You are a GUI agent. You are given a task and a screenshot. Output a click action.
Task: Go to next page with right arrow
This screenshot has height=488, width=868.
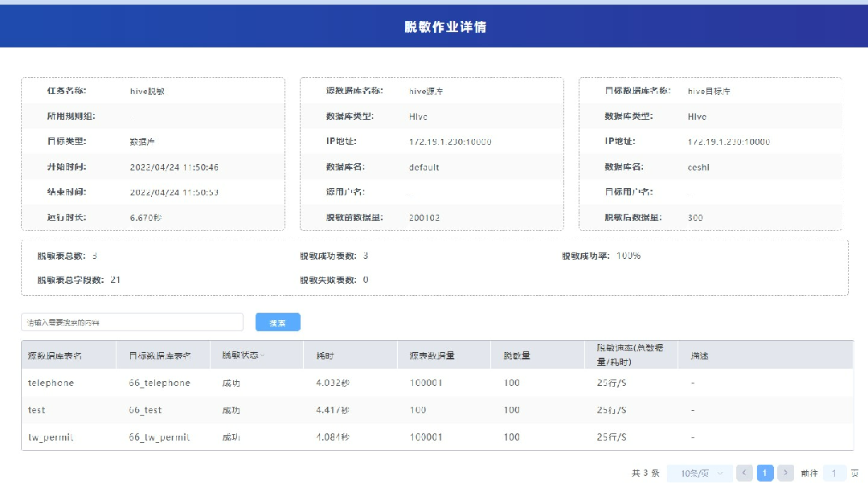pyautogui.click(x=786, y=474)
